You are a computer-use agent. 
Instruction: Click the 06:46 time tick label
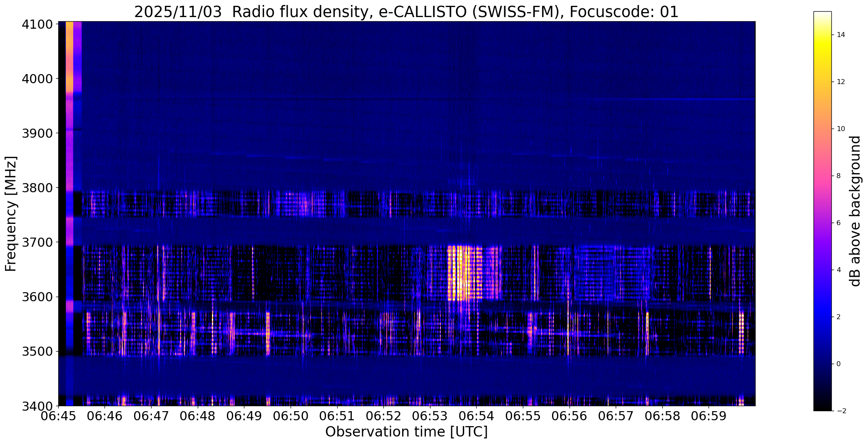click(x=105, y=416)
